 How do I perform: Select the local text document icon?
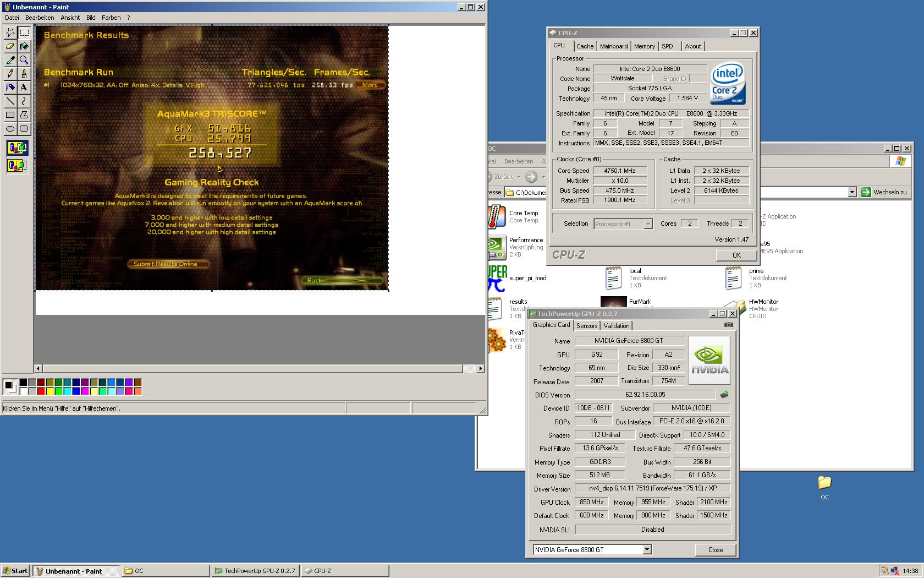tap(613, 278)
